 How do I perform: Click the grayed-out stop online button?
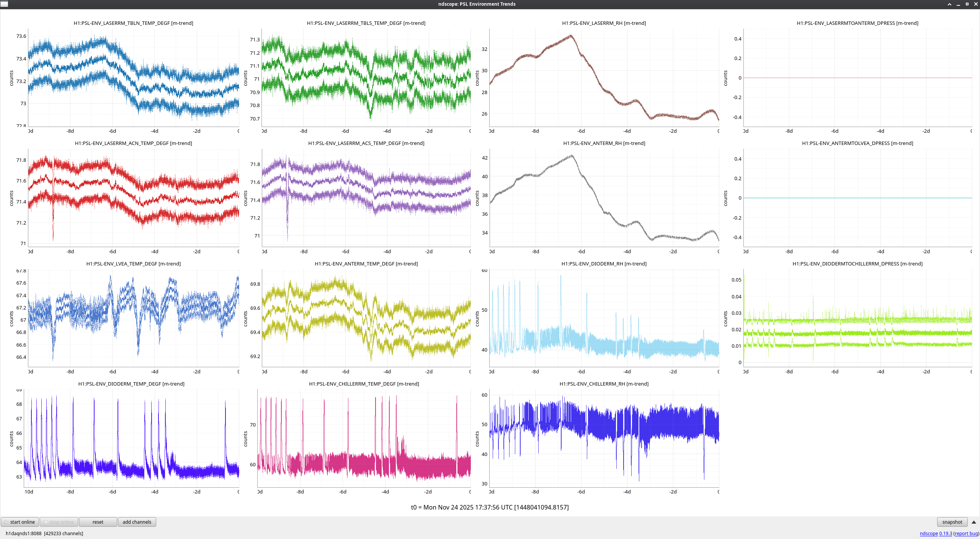click(x=59, y=522)
